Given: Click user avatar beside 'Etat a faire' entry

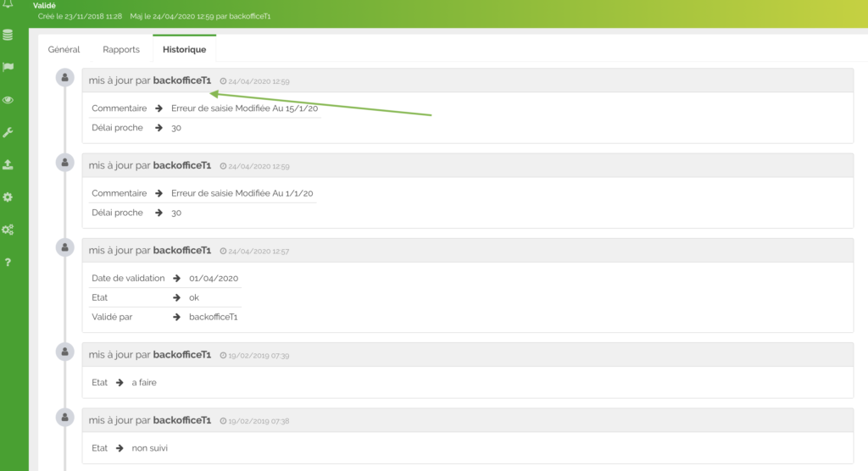Looking at the screenshot, I should [x=64, y=352].
